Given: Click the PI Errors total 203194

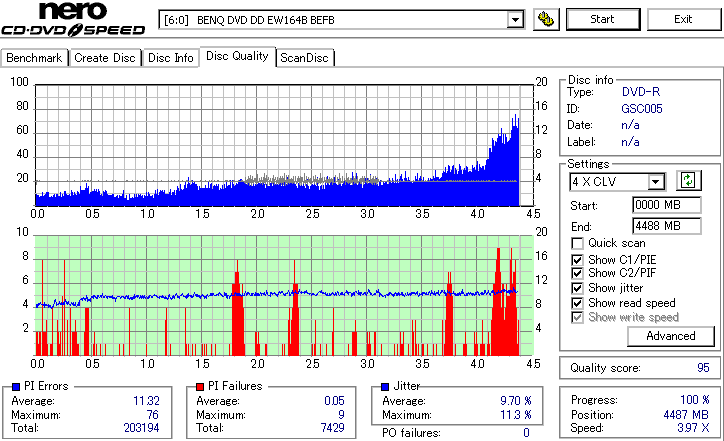Looking at the screenshot, I should [141, 428].
